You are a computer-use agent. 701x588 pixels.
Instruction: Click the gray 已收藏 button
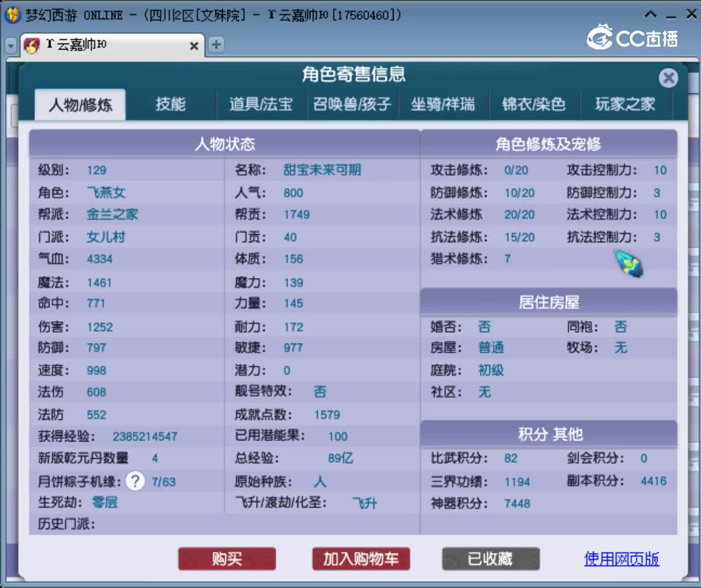(x=491, y=559)
